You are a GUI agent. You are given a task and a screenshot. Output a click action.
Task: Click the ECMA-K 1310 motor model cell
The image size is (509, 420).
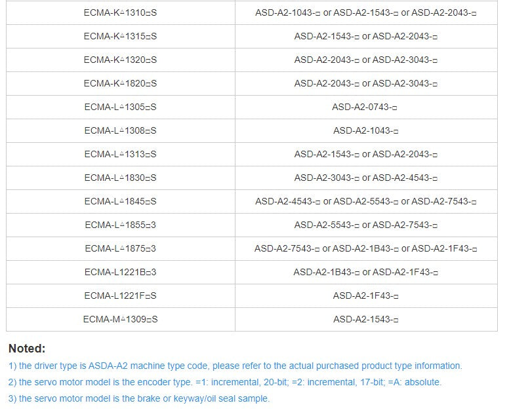[121, 12]
